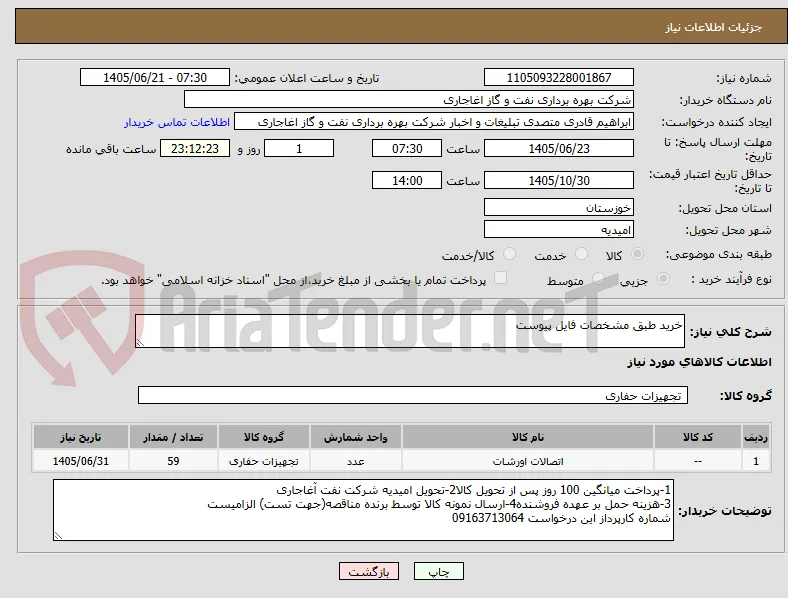Click the واحد شمارش column header
Image resolution: width=788 pixels, height=598 pixels.
(x=356, y=437)
